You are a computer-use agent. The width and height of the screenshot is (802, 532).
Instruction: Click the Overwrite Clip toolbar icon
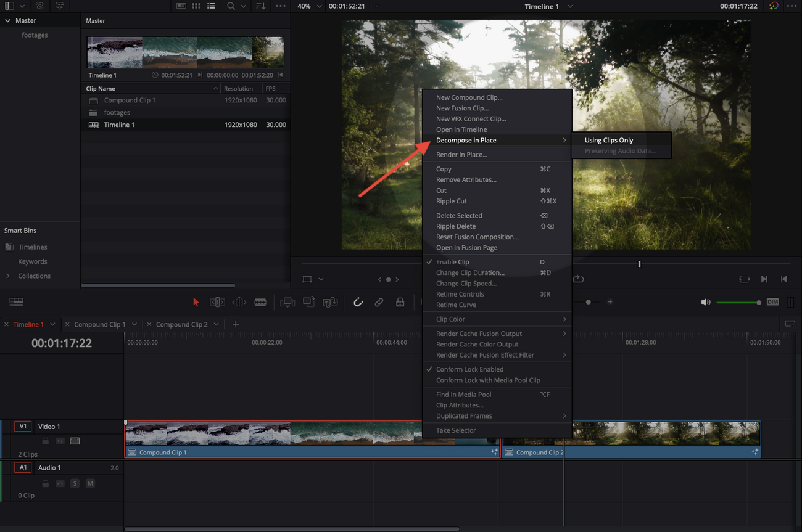[x=308, y=302]
